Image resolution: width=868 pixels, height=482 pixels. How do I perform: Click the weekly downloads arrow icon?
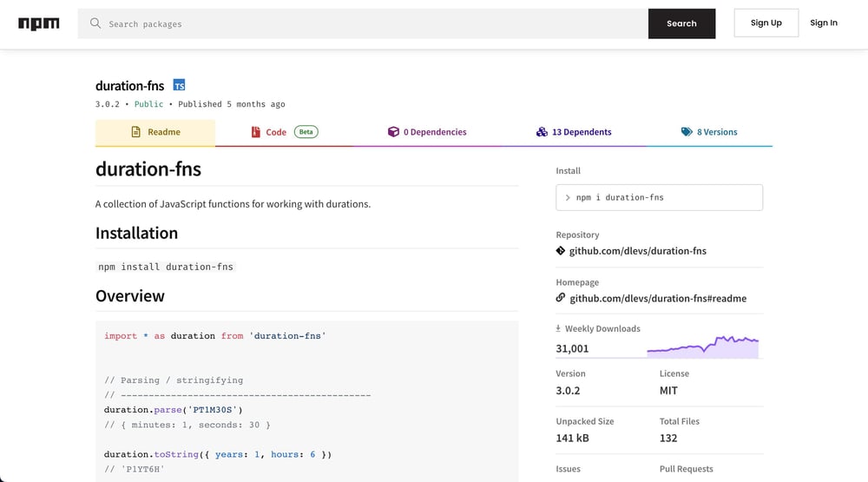[x=558, y=328]
